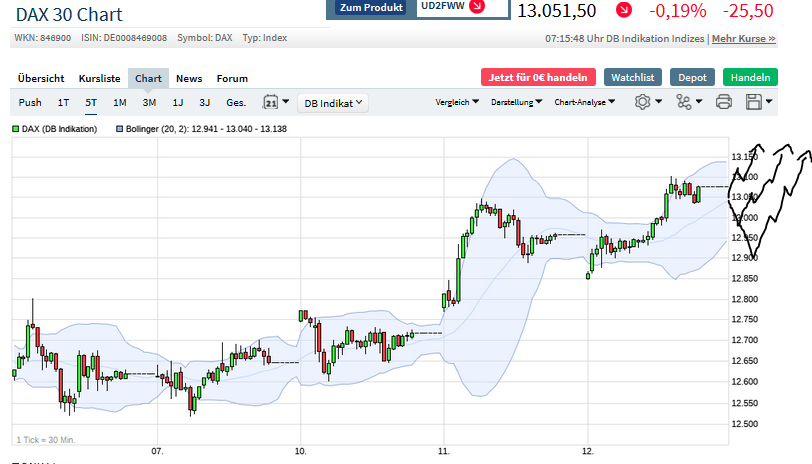Click the drawing tools icon
Screen dimensions: 812x464
tap(684, 102)
